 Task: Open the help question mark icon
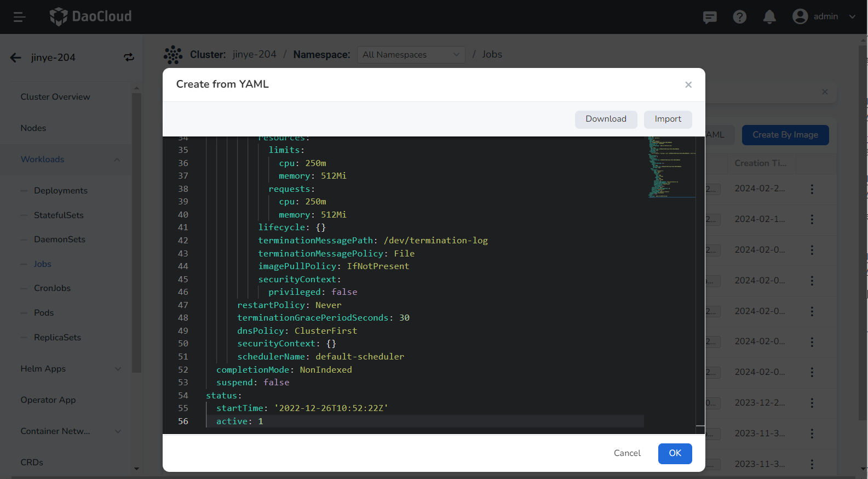pyautogui.click(x=739, y=17)
